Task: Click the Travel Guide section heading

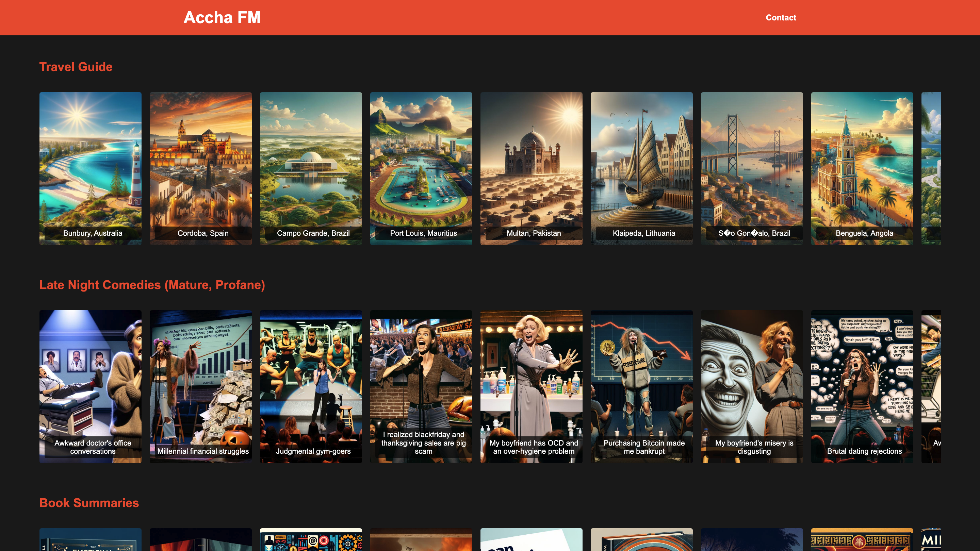Action: 76,67
